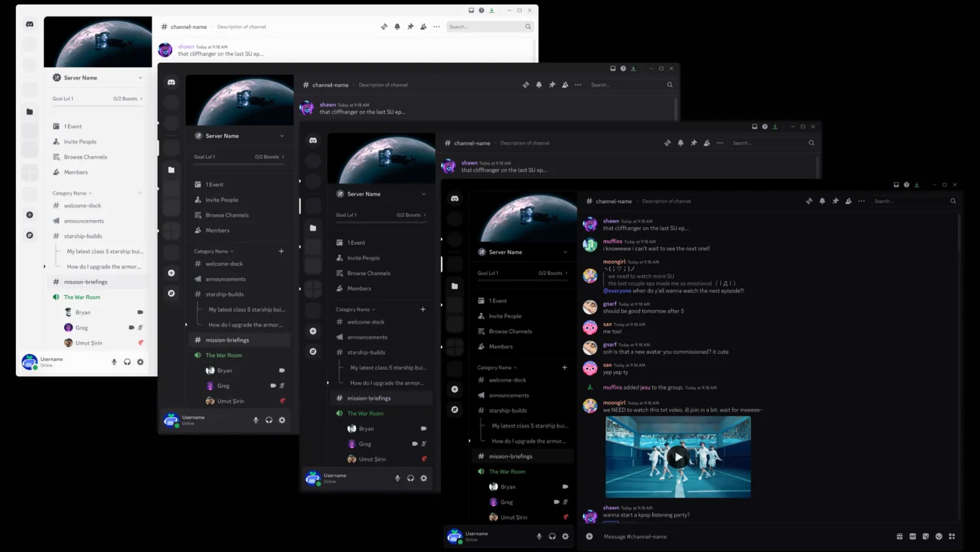Expand the Goal Lvl 1 boosts chevron

click(x=567, y=273)
